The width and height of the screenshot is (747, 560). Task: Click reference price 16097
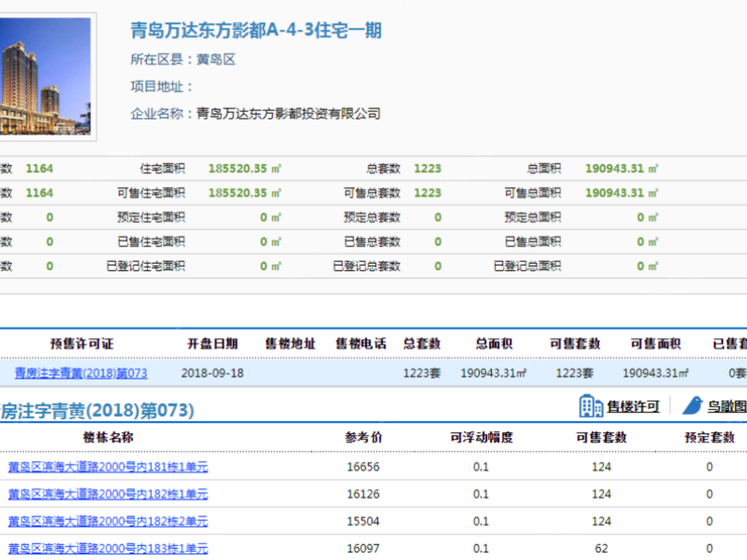[x=363, y=549]
